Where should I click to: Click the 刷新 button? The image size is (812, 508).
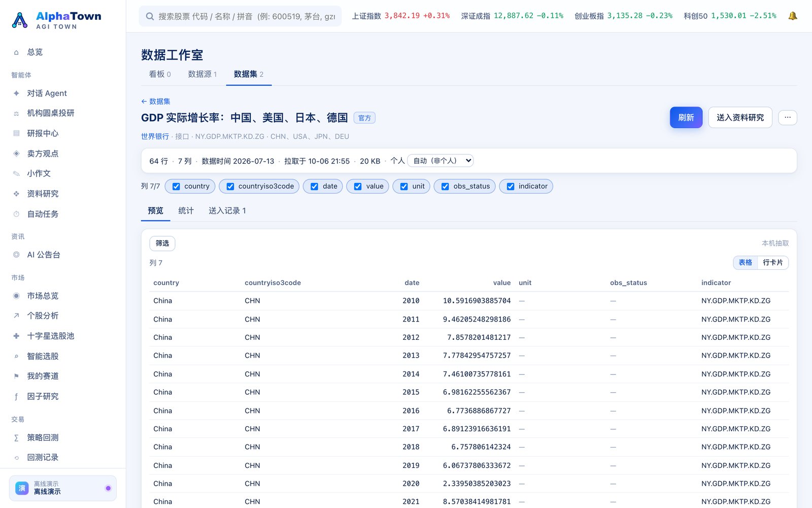(x=686, y=117)
